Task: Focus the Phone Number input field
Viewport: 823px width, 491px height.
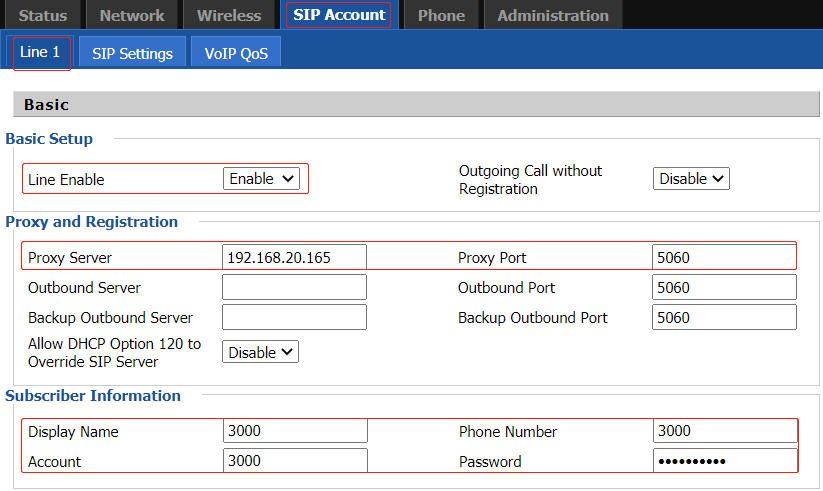Action: point(724,432)
